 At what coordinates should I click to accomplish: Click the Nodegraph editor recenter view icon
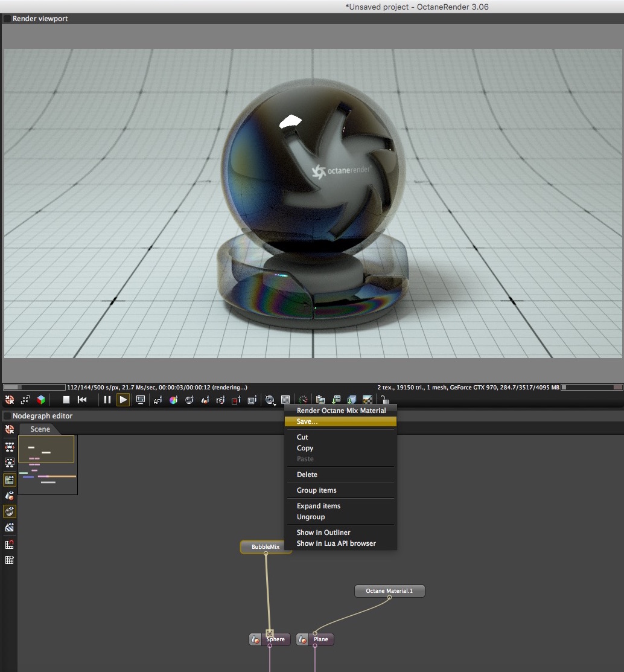coord(10,429)
